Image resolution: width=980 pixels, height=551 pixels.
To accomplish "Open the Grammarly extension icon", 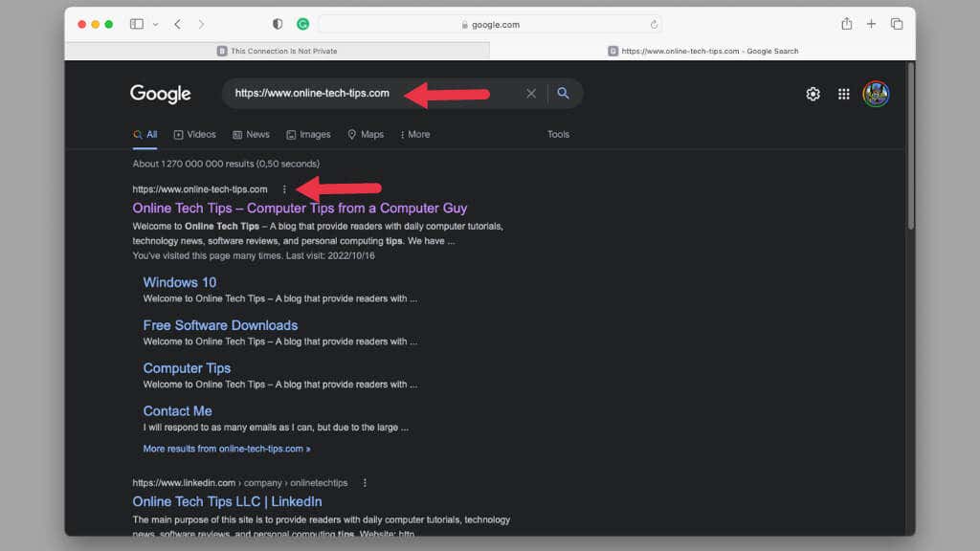I will pos(303,24).
